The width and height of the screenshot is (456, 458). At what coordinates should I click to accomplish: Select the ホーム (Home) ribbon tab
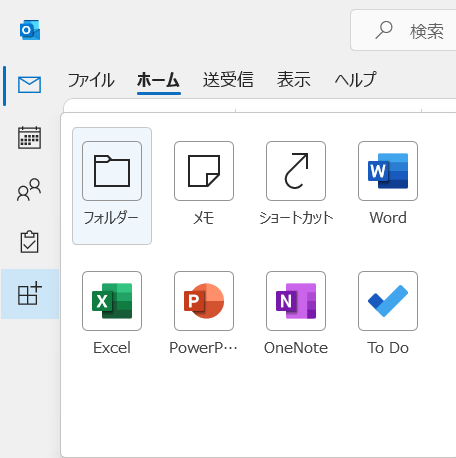159,80
